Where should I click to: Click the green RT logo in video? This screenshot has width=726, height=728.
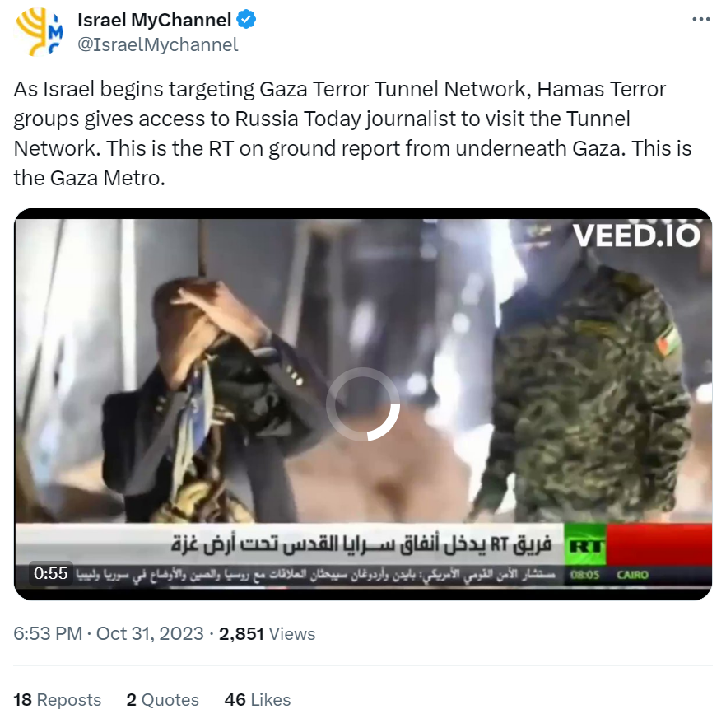click(x=585, y=544)
